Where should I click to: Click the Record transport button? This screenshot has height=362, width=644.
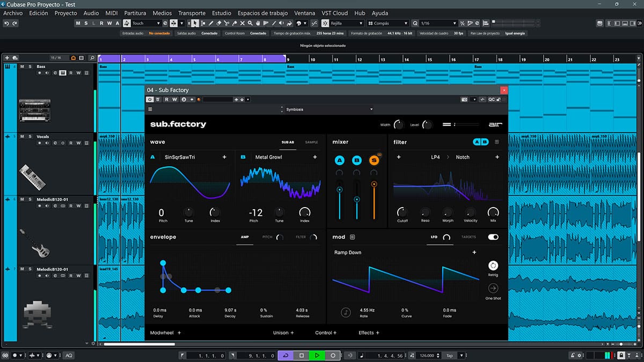pyautogui.click(x=333, y=356)
